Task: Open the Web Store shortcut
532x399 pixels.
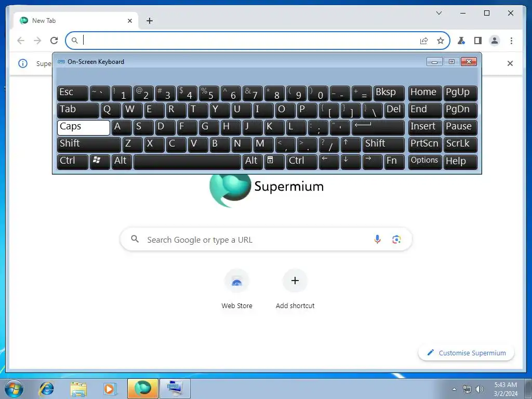Action: pyautogui.click(x=237, y=289)
